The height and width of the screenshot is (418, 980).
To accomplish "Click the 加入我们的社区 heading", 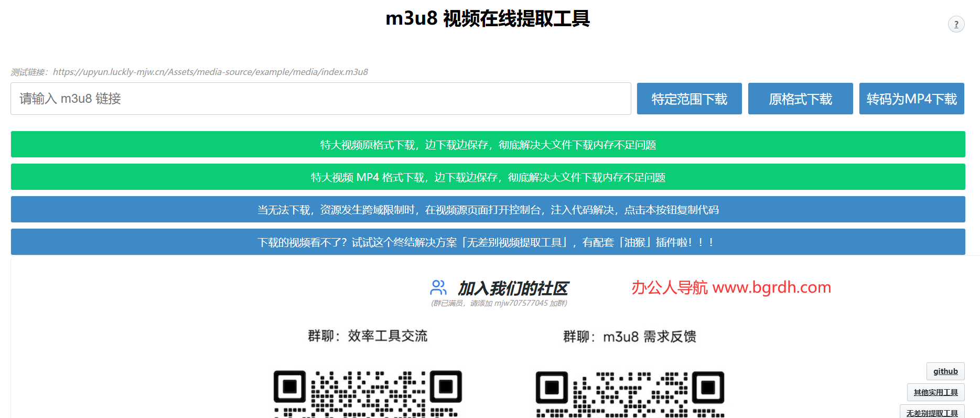I will click(512, 288).
